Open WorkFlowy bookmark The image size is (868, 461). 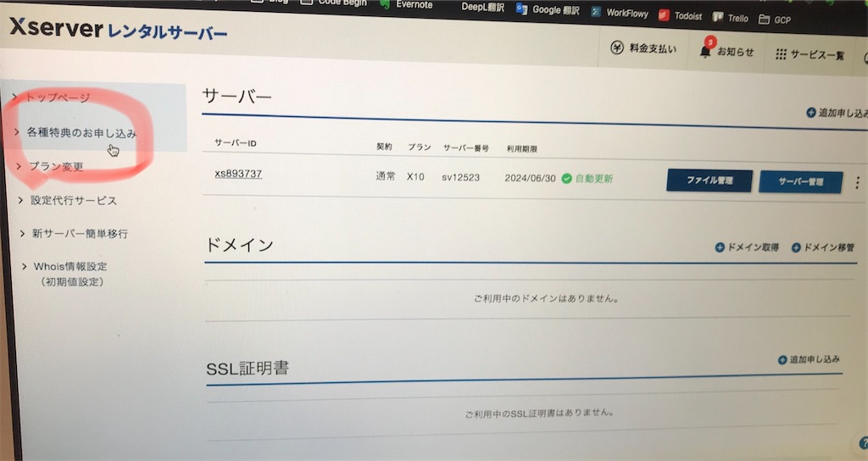[x=619, y=13]
